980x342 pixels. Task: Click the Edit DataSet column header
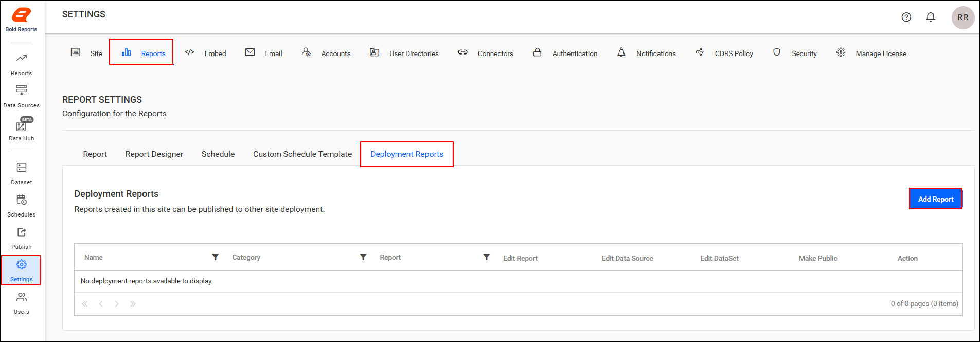(720, 258)
